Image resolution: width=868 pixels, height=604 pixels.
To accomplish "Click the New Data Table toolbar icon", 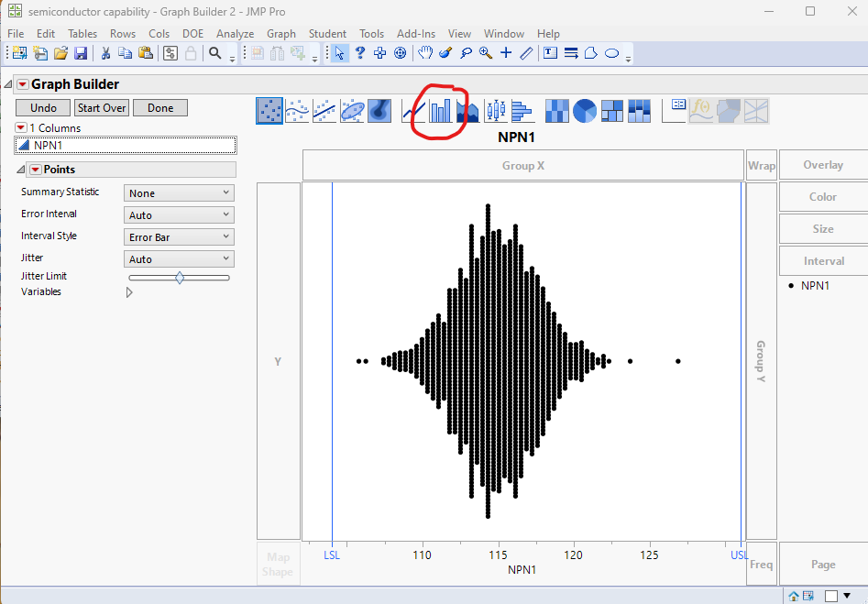I will click(x=19, y=53).
